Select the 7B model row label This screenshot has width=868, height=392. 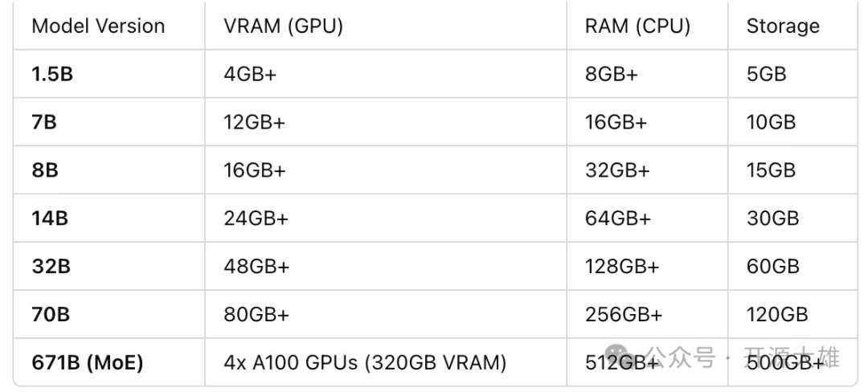click(44, 122)
